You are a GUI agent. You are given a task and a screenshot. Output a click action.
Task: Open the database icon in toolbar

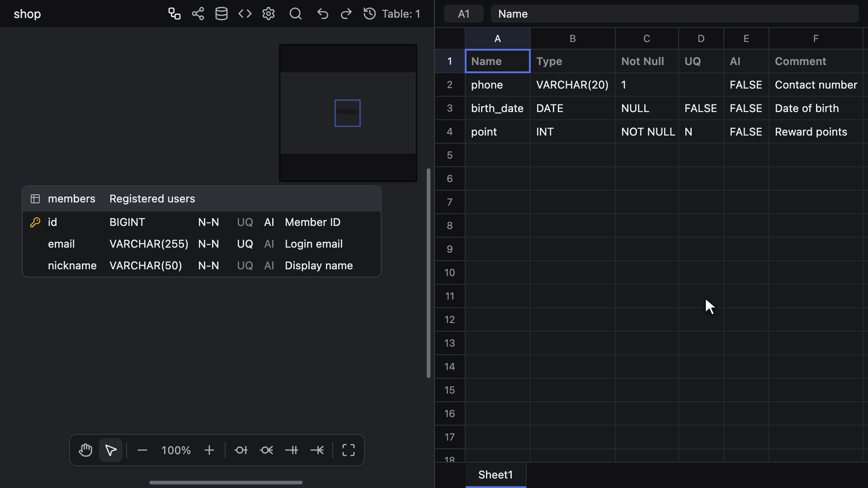coord(222,14)
